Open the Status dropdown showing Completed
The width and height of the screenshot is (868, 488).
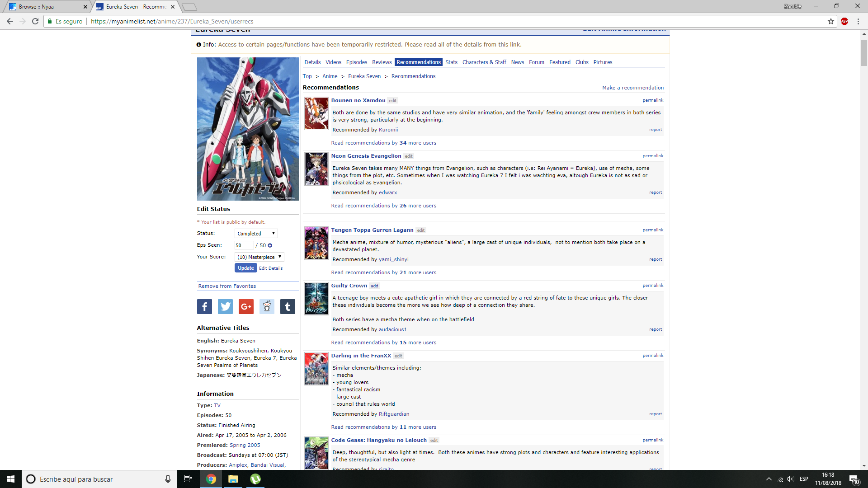pos(256,234)
